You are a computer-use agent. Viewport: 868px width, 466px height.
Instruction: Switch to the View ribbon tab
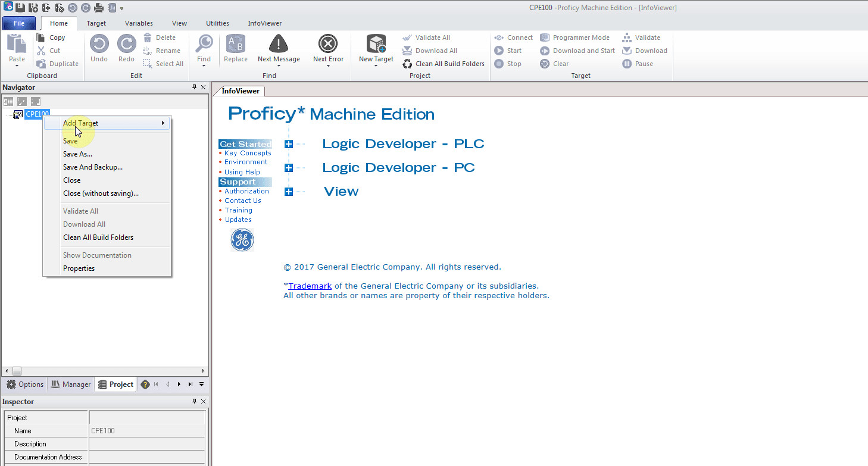click(179, 23)
